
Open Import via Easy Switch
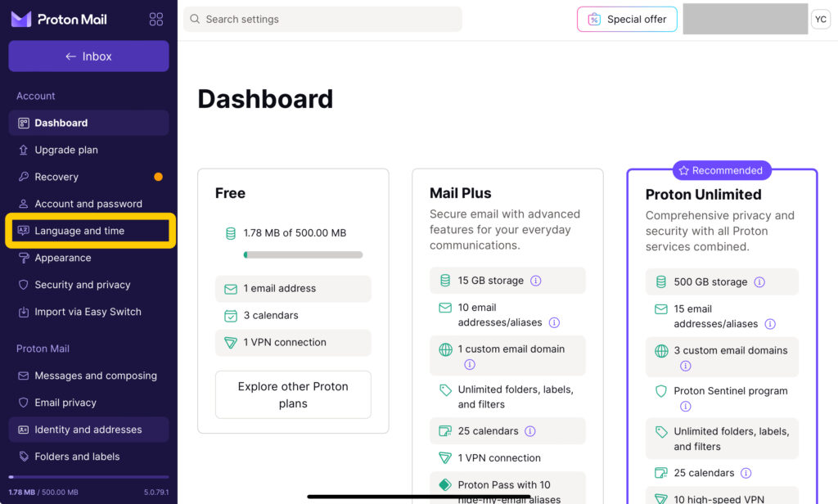[88, 312]
